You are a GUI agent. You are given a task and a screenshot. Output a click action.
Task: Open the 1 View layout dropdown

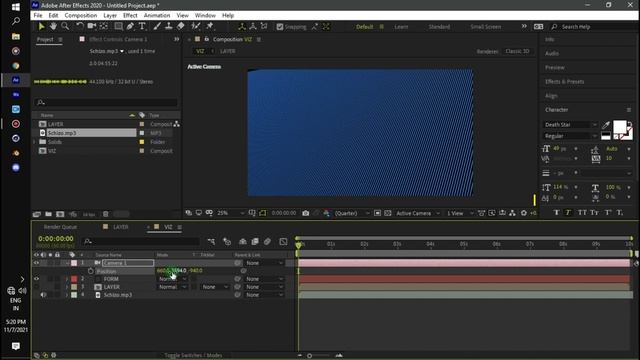pos(460,213)
